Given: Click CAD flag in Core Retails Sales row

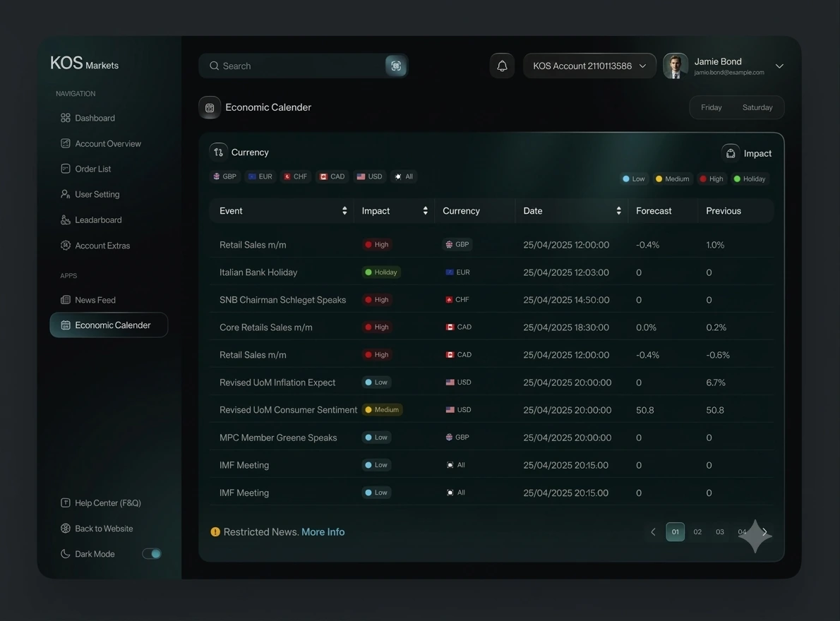Looking at the screenshot, I should (450, 327).
